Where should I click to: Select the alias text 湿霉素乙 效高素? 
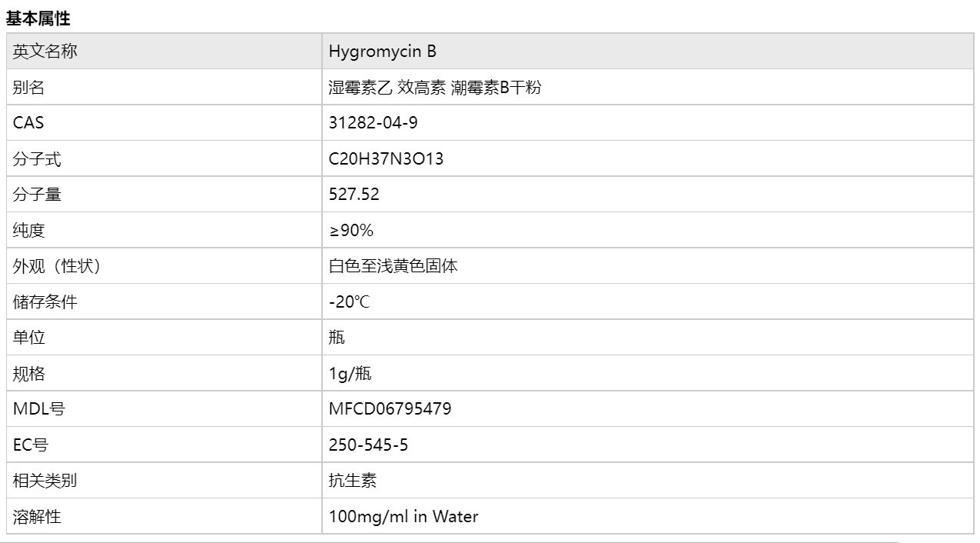coord(387,88)
